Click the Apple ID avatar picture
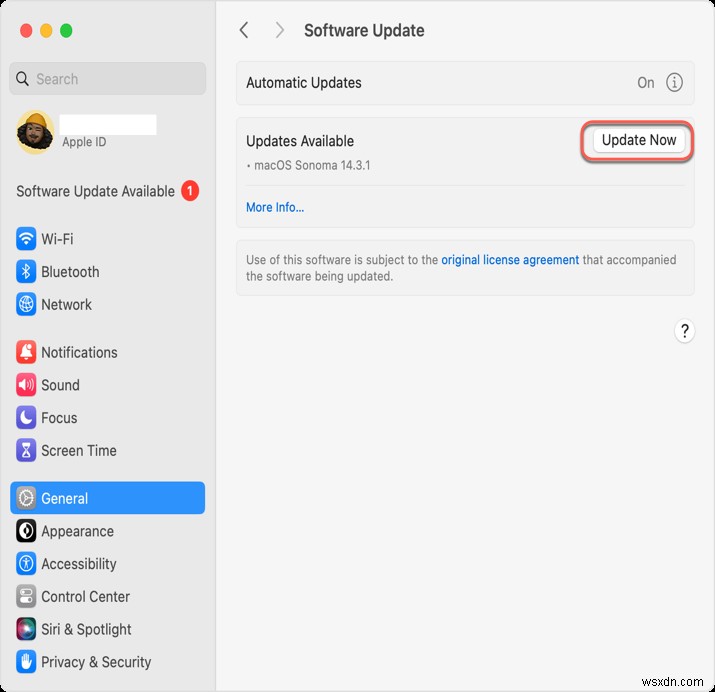This screenshot has height=692, width=715. coord(35,131)
